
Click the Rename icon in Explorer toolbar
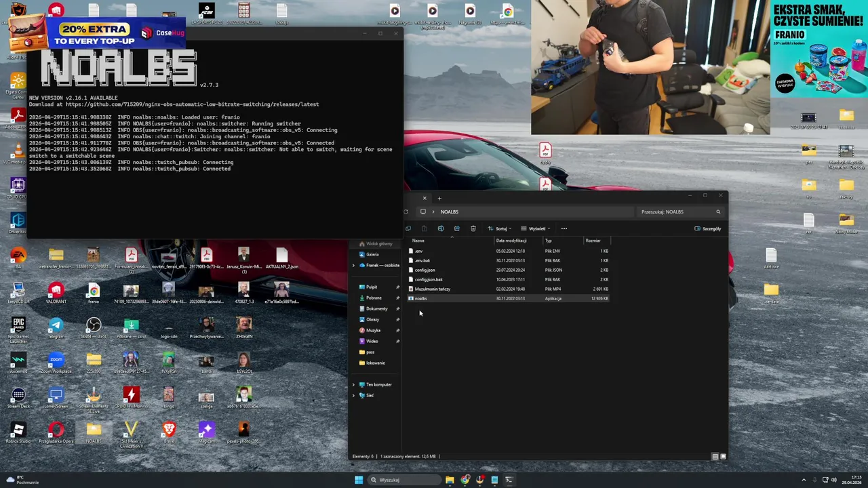point(440,228)
